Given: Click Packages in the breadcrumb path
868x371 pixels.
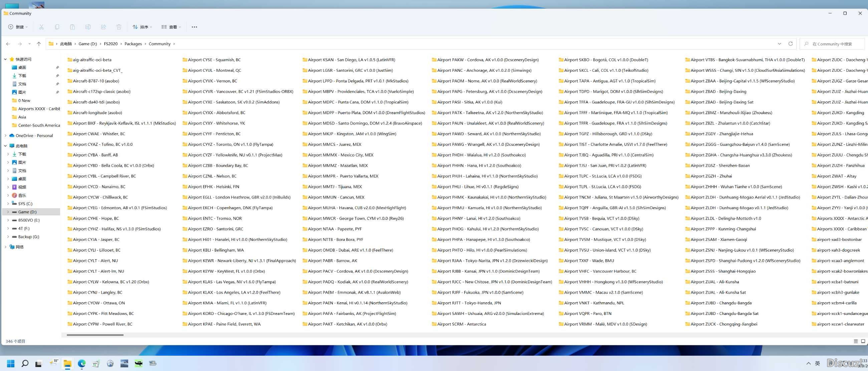Looking at the screenshot, I should click(133, 44).
